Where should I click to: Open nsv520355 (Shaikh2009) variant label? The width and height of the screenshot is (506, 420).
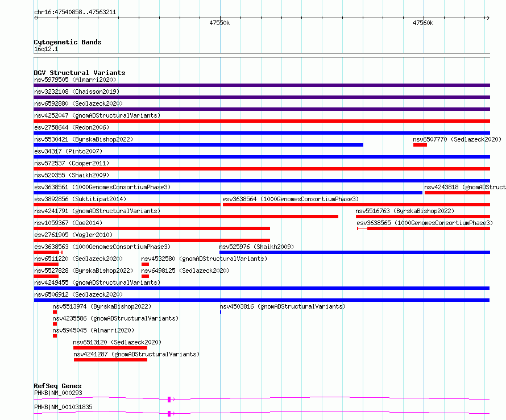(x=72, y=175)
